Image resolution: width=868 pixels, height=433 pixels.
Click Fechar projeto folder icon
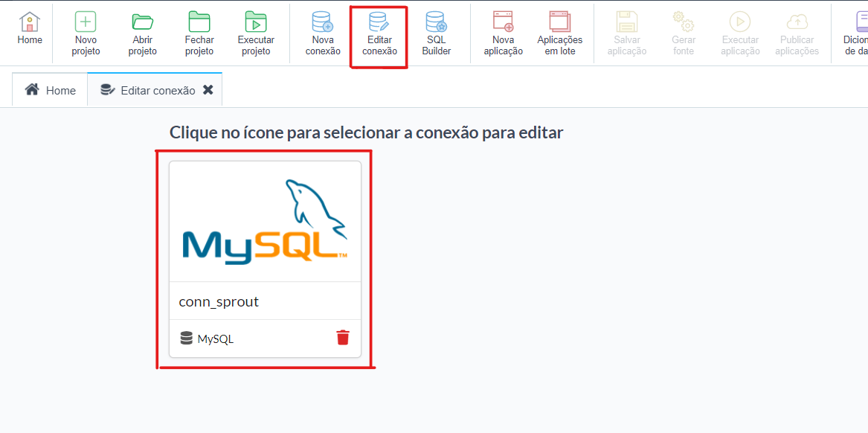(199, 22)
